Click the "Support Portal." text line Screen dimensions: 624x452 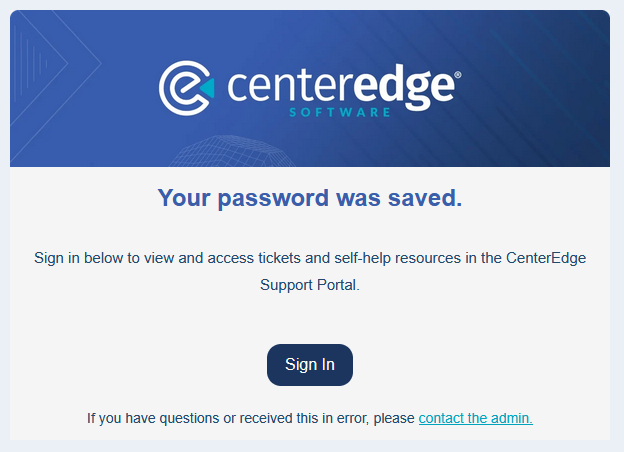(x=310, y=285)
